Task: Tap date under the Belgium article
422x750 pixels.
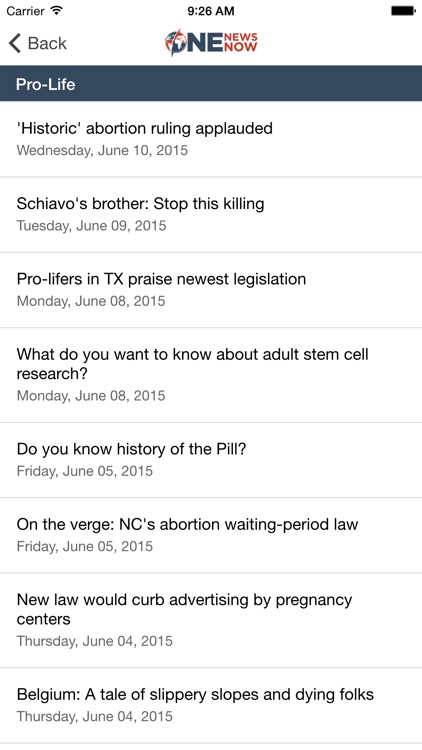Action: point(95,717)
